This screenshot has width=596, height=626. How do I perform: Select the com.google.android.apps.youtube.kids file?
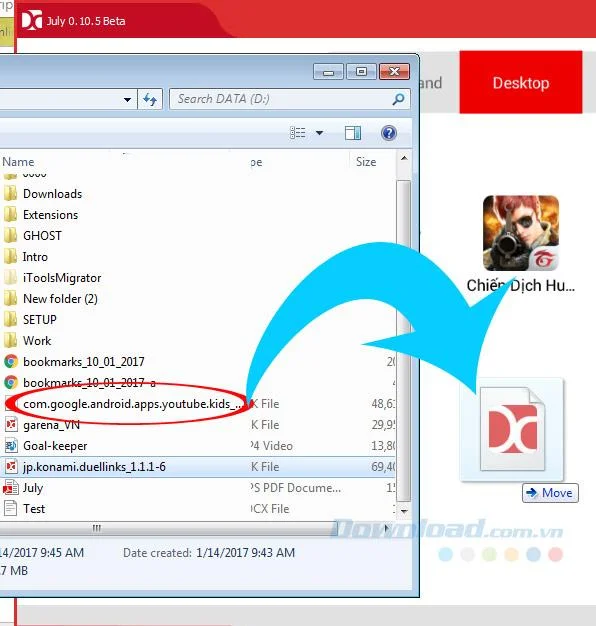click(x=133, y=404)
